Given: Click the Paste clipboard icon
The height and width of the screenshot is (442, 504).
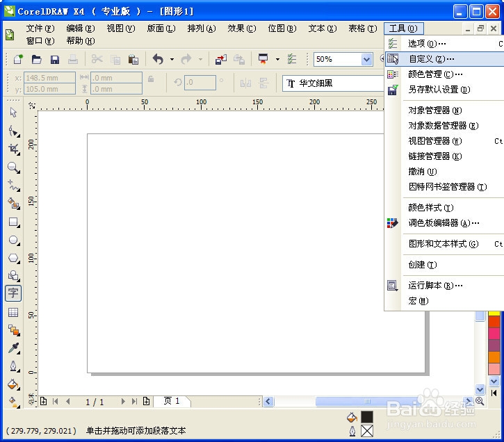Looking at the screenshot, I should [x=133, y=60].
